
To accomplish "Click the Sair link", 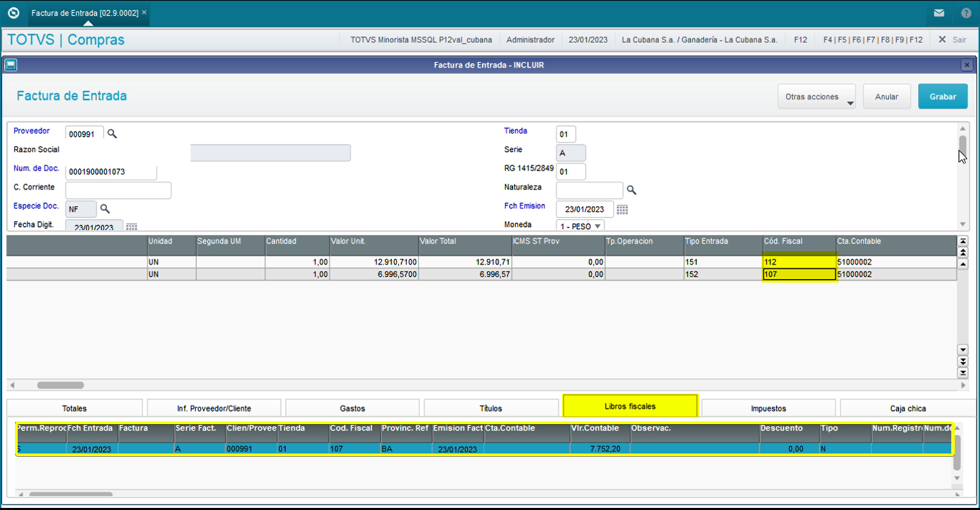I will click(x=960, y=39).
